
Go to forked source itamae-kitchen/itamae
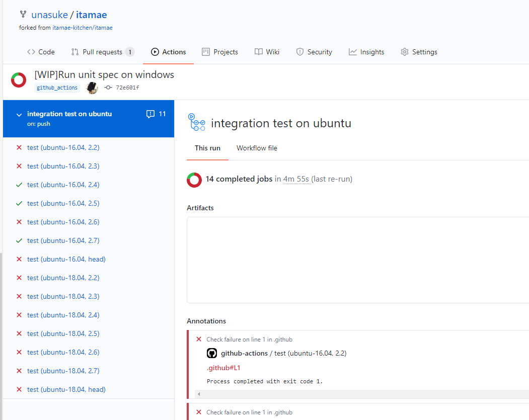click(83, 28)
